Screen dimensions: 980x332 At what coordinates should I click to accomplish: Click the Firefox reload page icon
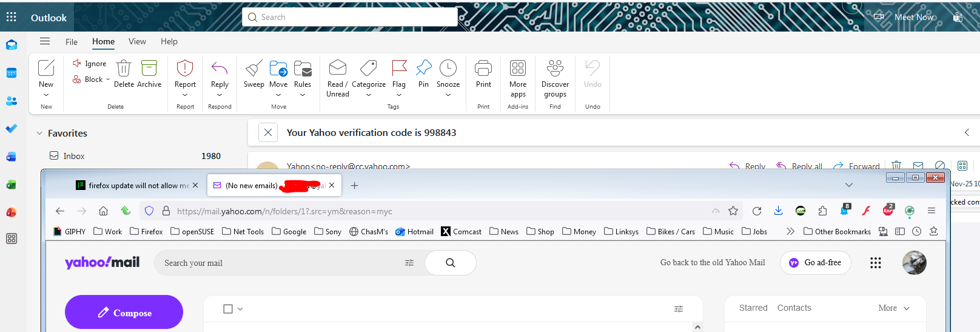pyautogui.click(x=756, y=211)
